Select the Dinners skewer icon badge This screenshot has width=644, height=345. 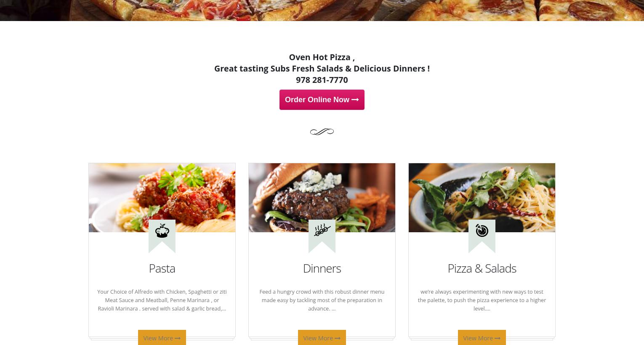point(322,236)
